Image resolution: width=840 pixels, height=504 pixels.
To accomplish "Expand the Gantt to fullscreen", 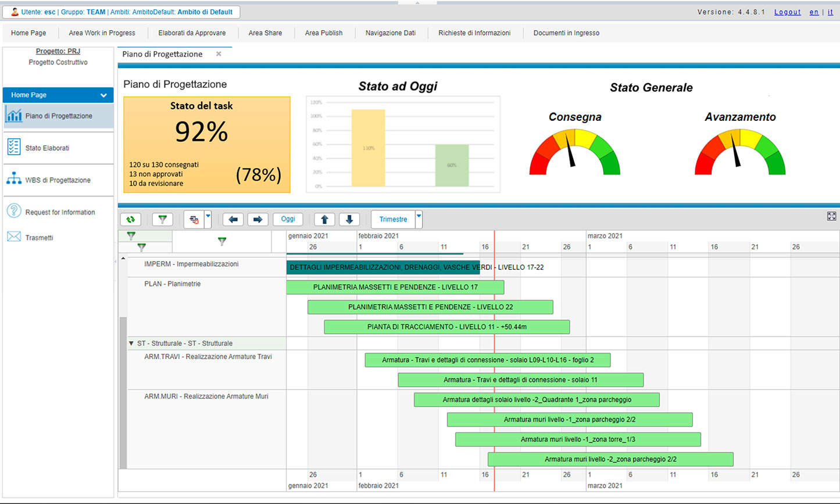I will coord(831,216).
